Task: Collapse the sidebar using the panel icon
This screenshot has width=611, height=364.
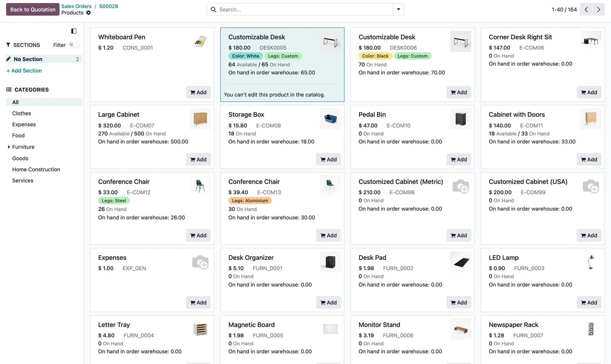Action: coord(74,31)
